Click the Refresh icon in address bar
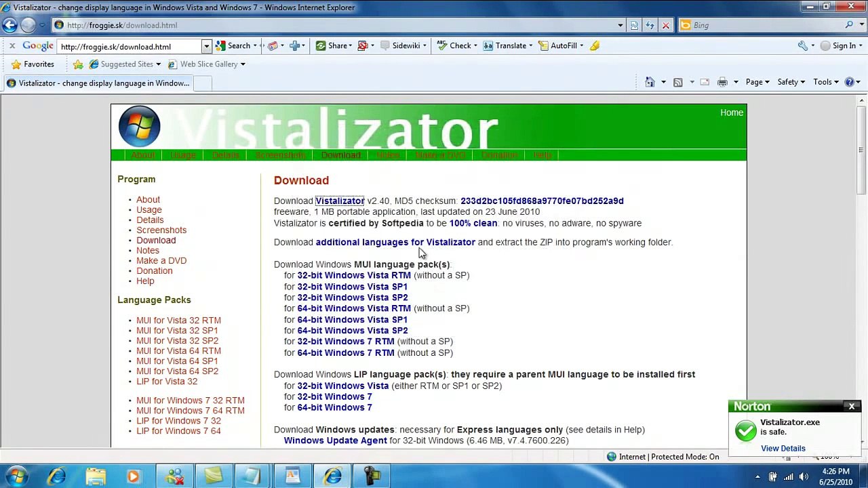This screenshot has height=488, width=868. [650, 25]
